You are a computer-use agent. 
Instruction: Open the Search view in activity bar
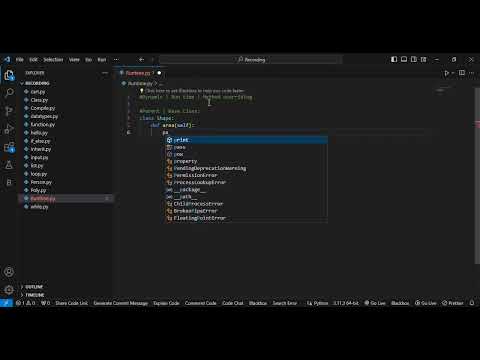point(9,93)
